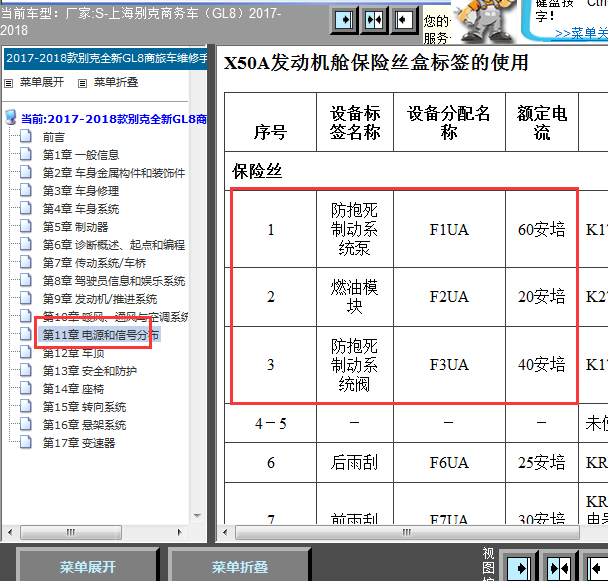Viewport: 608px width, 581px height.
Task: Click table cell 燃油模块
Action: click(354, 297)
